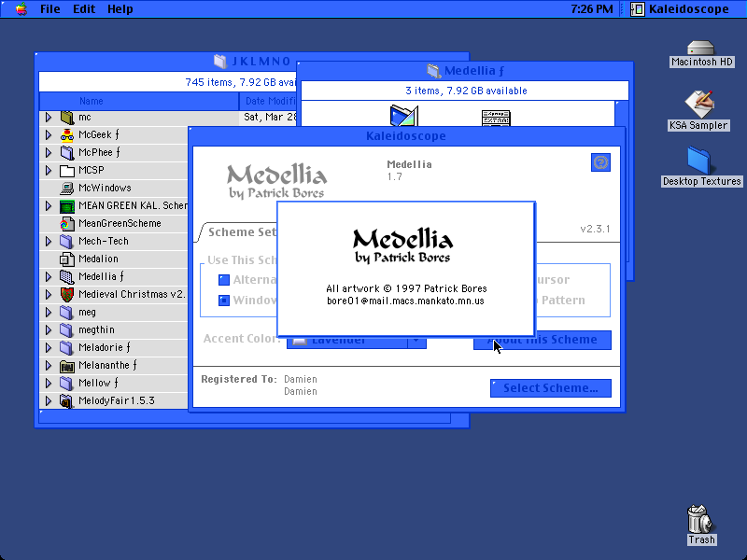Click the Medellia ƒ window title bar
This screenshot has height=560, width=747.
pos(465,71)
